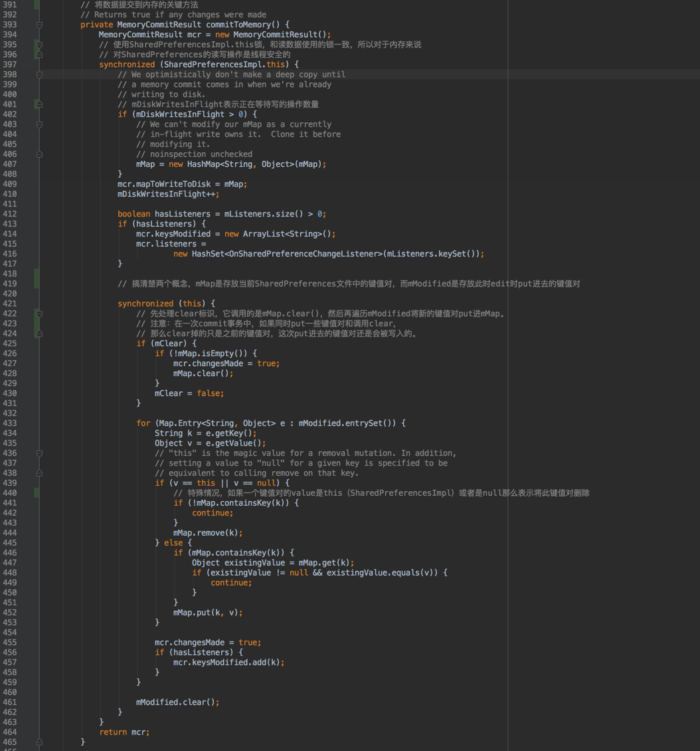700x751 pixels.
Task: Click the closing fold marker at line 465
Action: click(x=39, y=742)
